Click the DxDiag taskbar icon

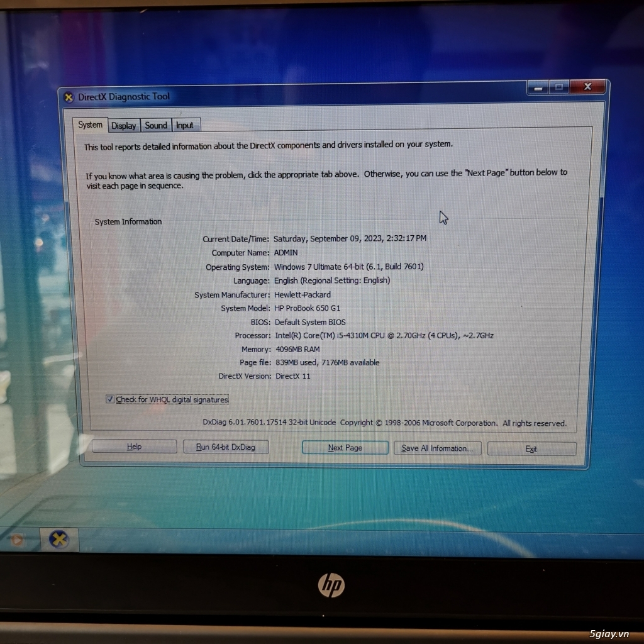[x=59, y=540]
